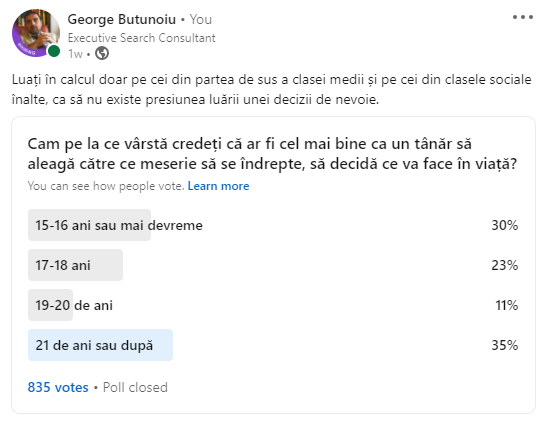This screenshot has height=423, width=547.
Task: Click the Learn more link
Action: tap(218, 186)
